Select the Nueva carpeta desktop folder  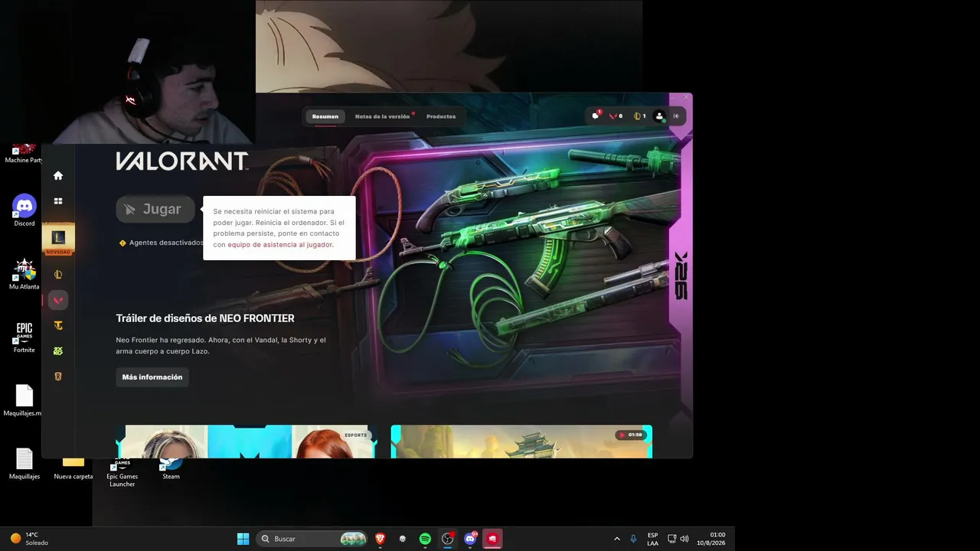[x=73, y=468]
